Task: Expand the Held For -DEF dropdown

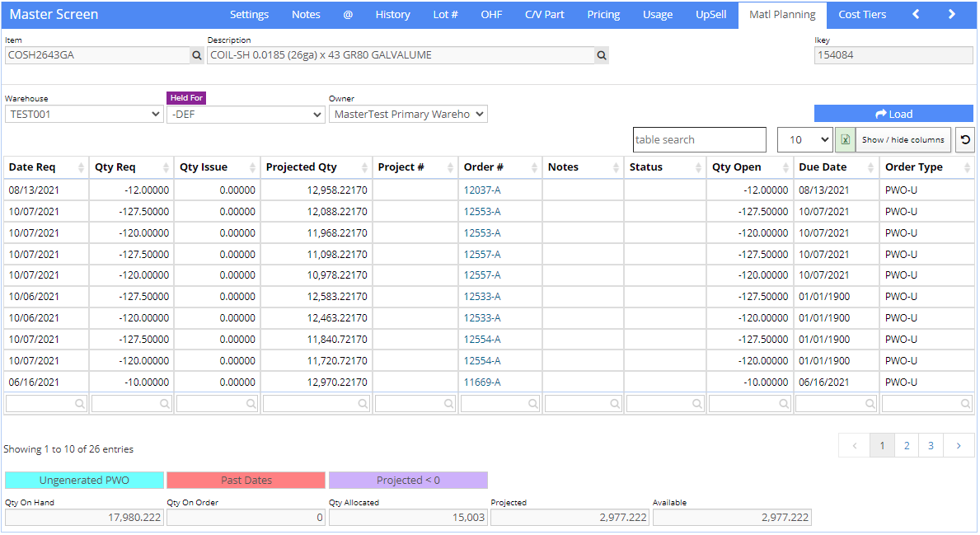Action: 246,115
